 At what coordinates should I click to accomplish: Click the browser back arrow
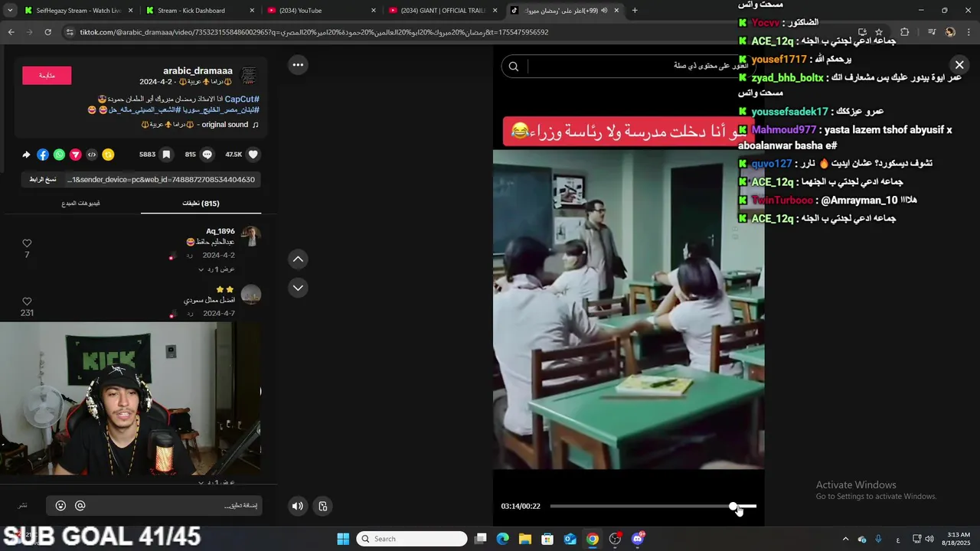[11, 32]
